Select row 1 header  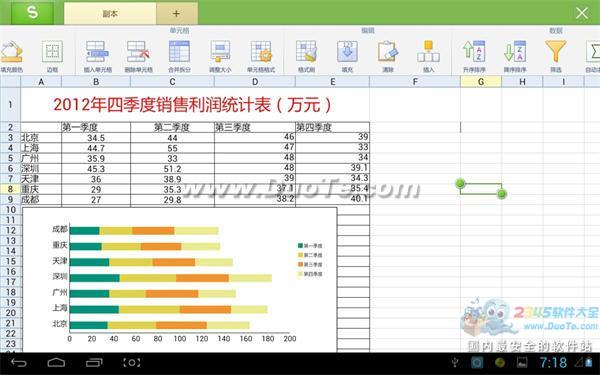point(10,104)
